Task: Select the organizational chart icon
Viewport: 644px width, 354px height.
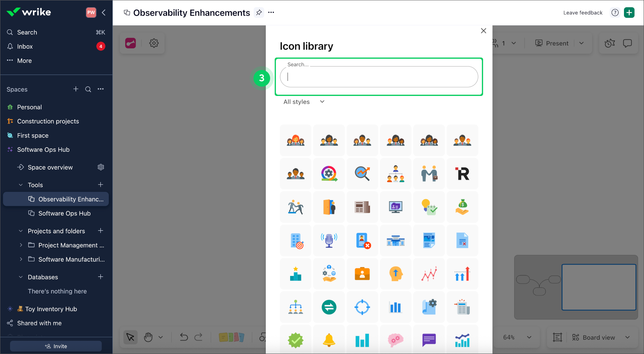Action: coord(296,307)
